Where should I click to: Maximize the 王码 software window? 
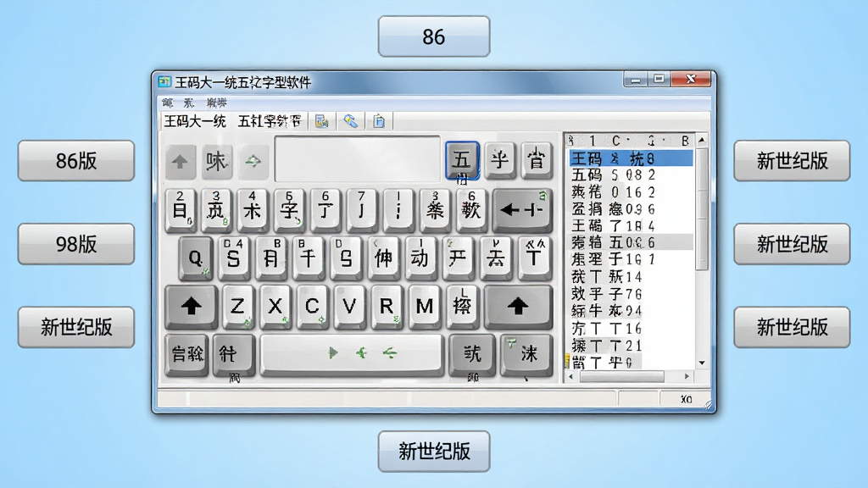point(659,80)
